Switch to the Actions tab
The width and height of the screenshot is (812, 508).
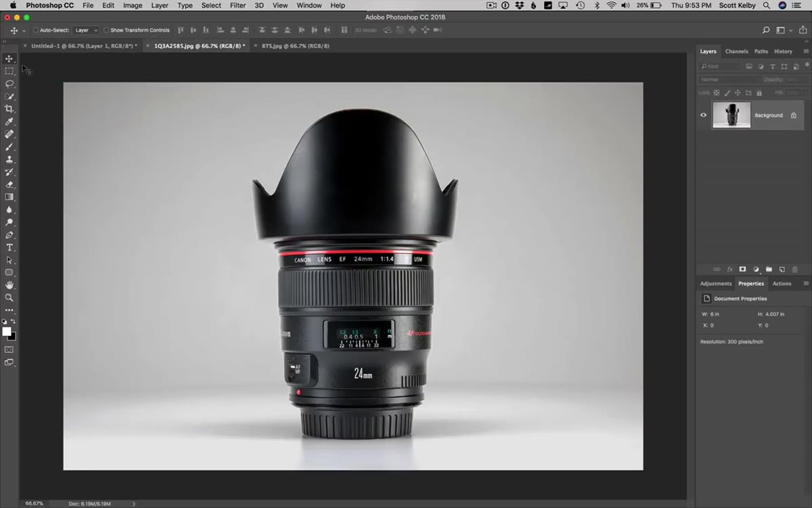[782, 284]
